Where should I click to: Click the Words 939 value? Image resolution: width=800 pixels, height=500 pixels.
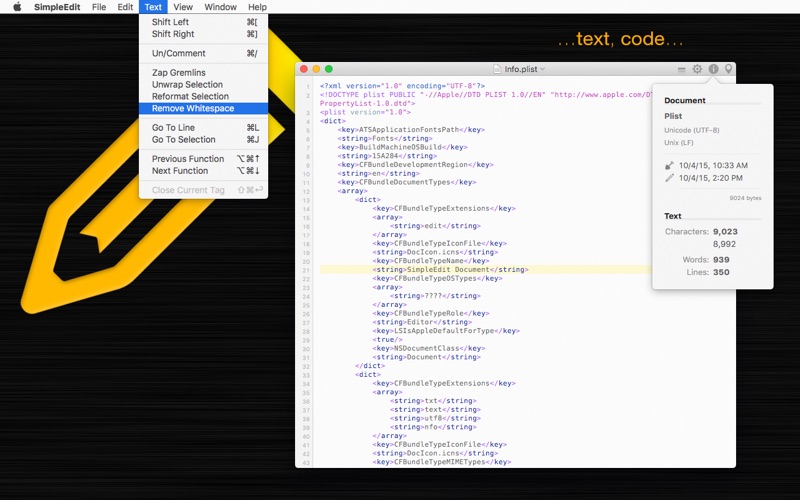coord(721,259)
